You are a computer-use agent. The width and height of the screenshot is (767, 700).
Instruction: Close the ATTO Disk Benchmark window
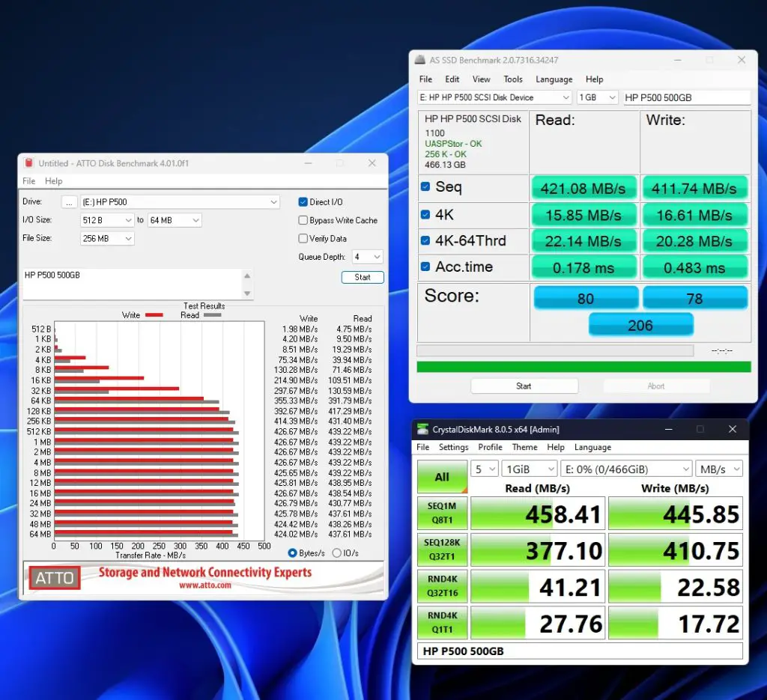372,162
